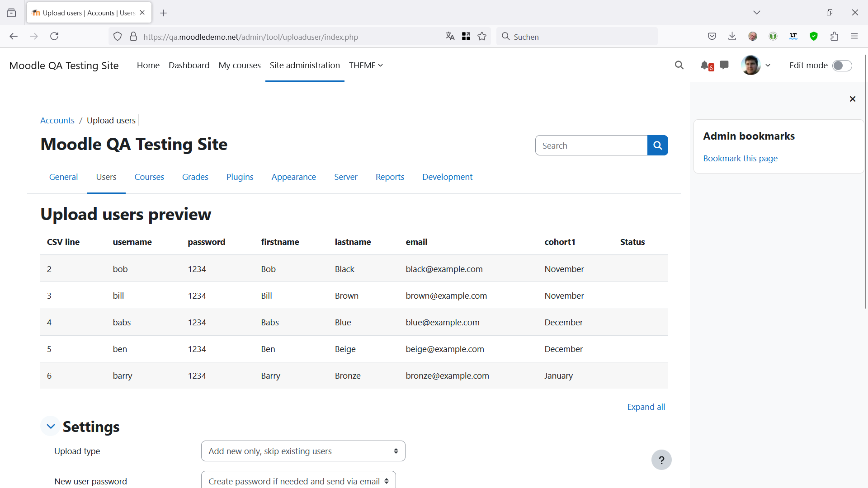Screen dimensions: 868x488
Task: Click the Pocket save icon
Action: click(x=712, y=37)
